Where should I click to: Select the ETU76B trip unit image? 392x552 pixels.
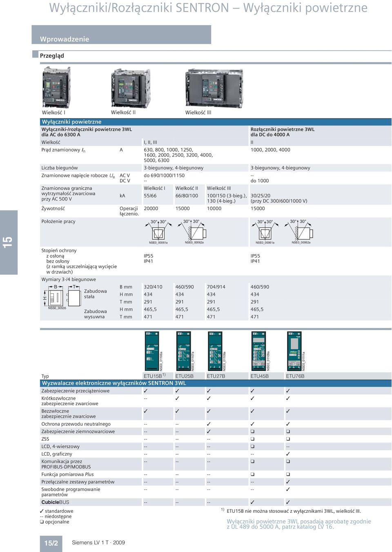pyautogui.click(x=294, y=351)
